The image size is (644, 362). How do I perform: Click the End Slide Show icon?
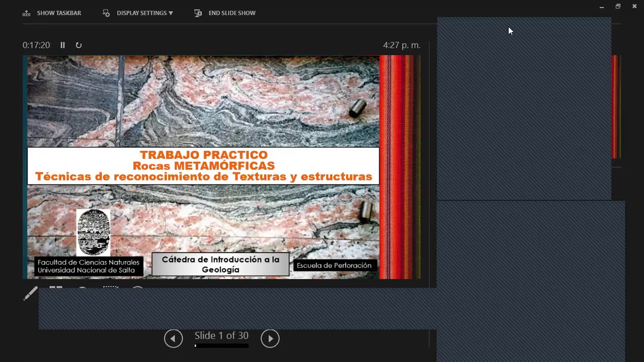click(x=198, y=13)
